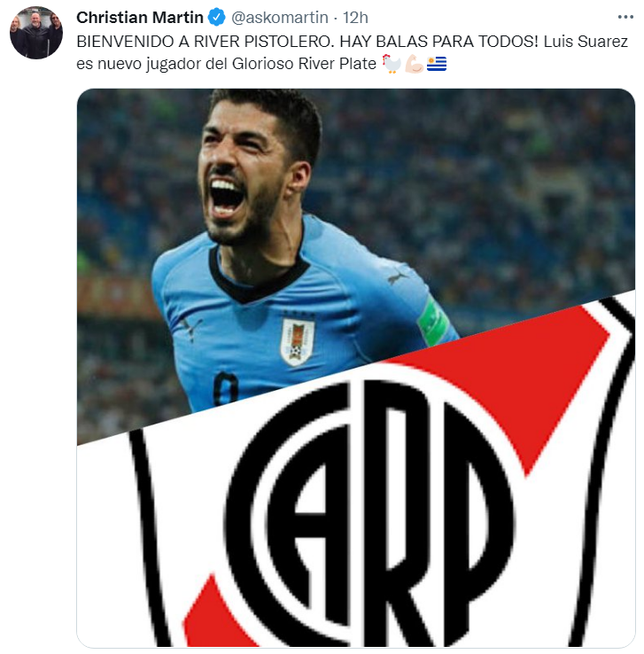
Task: Click the Luis Suarez name in the tweet text
Action: (586, 42)
